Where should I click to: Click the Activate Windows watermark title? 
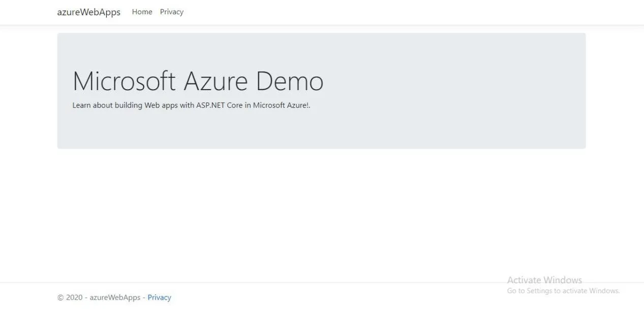click(x=544, y=280)
